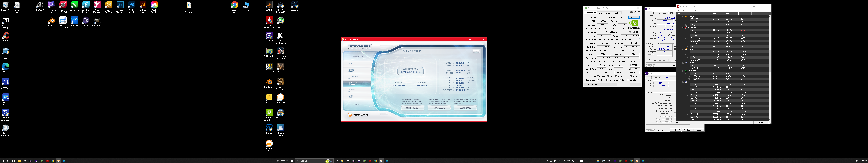Click the GPU-Z hamburger menu icon
Image resolution: width=868 pixels, height=163 pixels.
[x=639, y=12]
